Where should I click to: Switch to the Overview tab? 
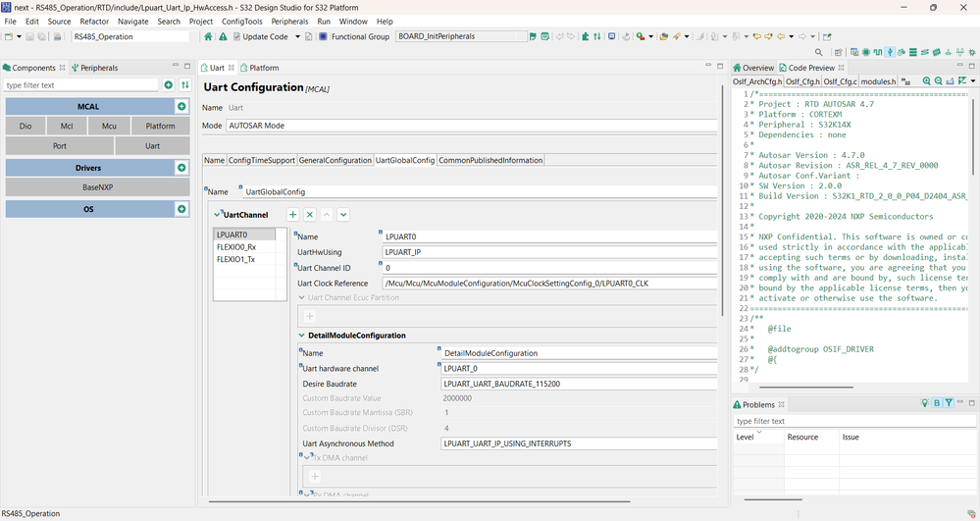coord(753,68)
